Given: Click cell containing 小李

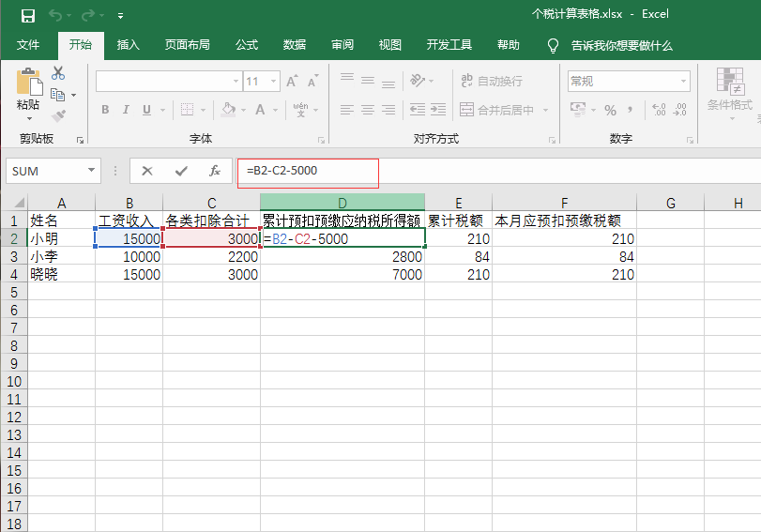Looking at the screenshot, I should (61, 257).
